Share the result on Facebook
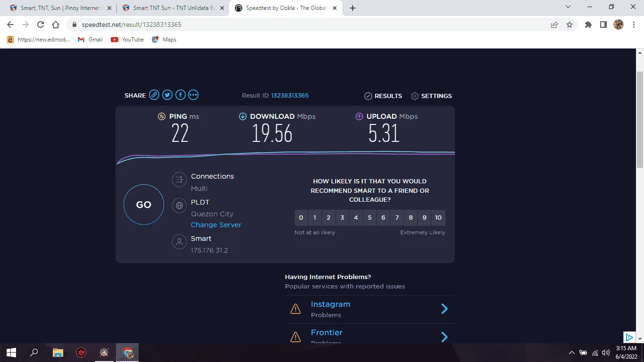Image resolution: width=644 pixels, height=362 pixels. pyautogui.click(x=180, y=95)
